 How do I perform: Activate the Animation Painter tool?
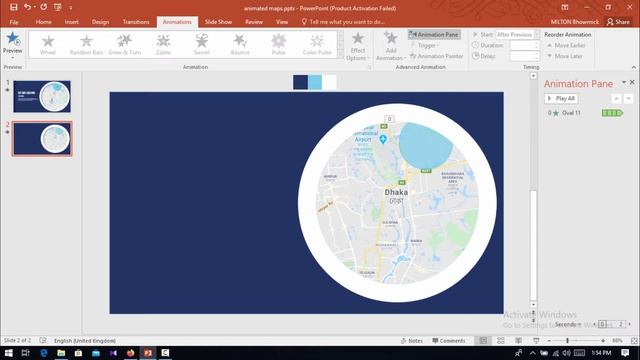436,56
